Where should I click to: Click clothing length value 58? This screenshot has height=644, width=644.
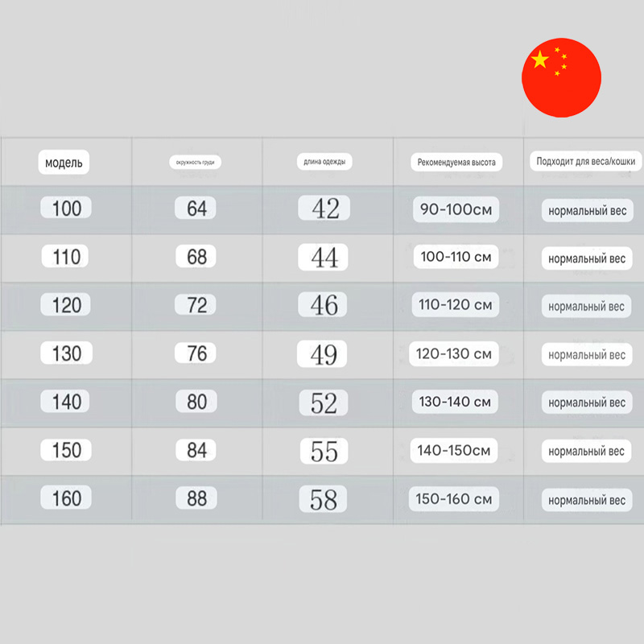(x=324, y=500)
